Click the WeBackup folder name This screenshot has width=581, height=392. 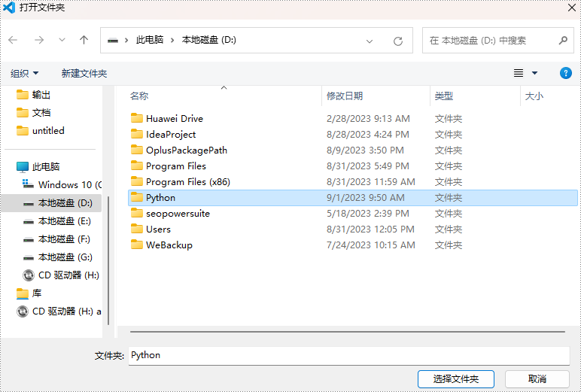[169, 245]
